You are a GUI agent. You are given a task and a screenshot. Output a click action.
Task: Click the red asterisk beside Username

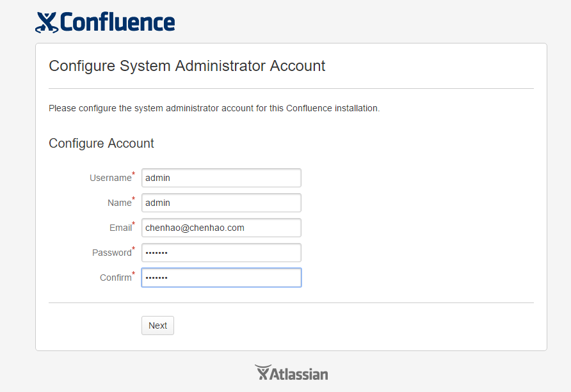tap(133, 173)
